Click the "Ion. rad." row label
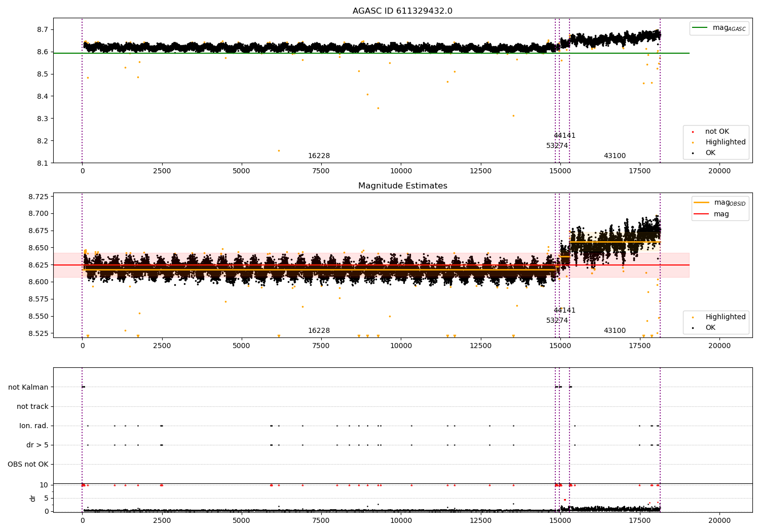The width and height of the screenshot is (760, 532). click(x=34, y=426)
